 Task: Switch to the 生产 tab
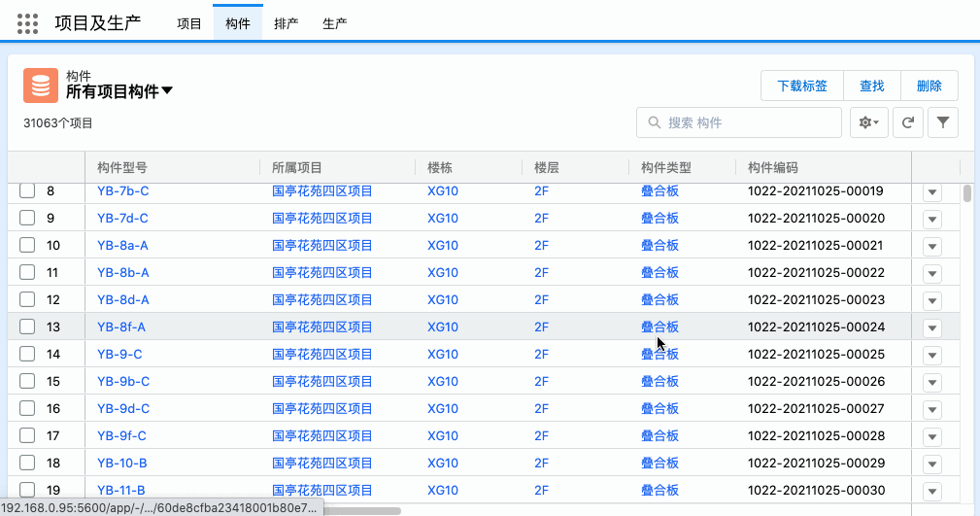[x=334, y=23]
